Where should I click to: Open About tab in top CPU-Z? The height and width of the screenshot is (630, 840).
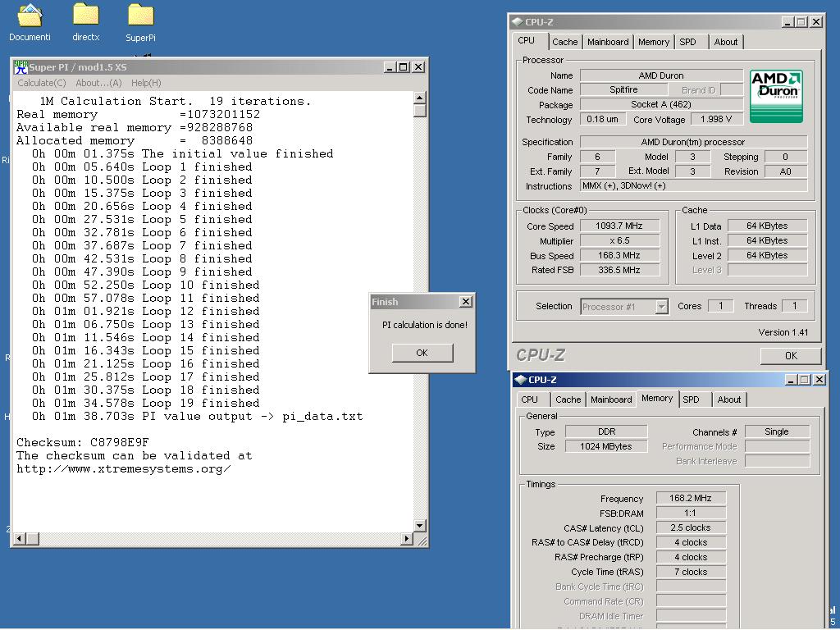click(x=726, y=42)
